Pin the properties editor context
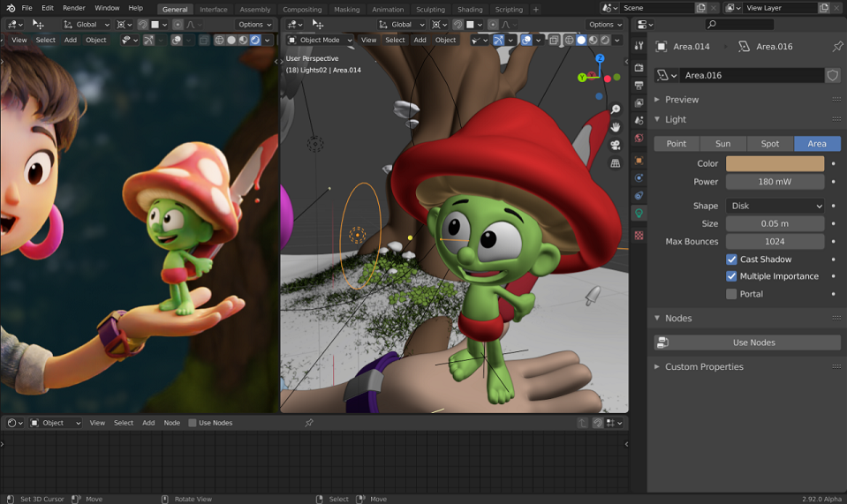This screenshot has height=504, width=847. pos(837,47)
